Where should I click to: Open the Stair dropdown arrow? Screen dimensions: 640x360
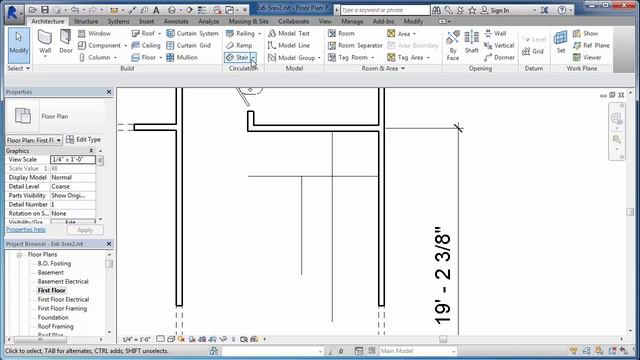point(253,58)
